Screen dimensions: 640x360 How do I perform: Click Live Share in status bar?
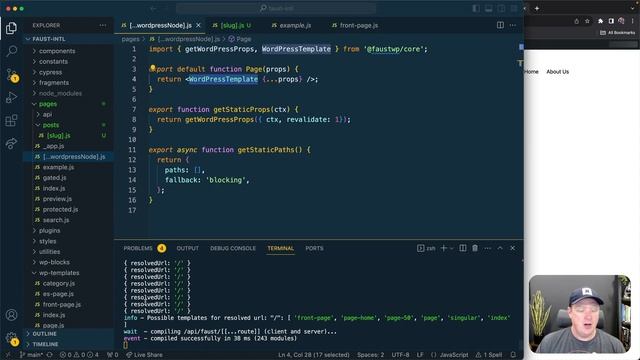[x=144, y=355]
